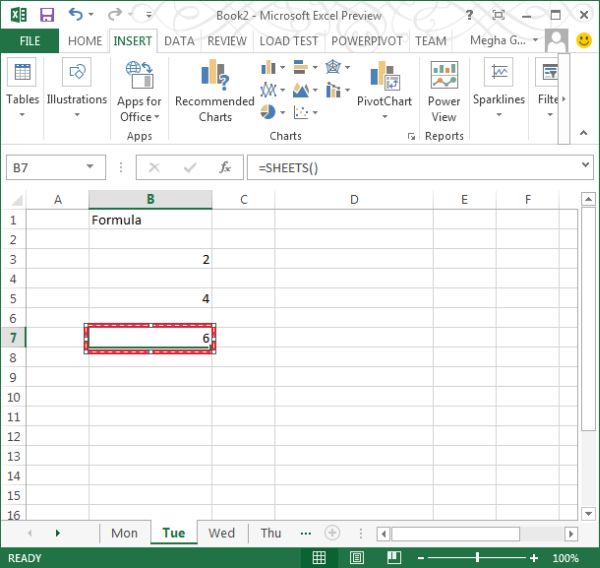Select the cell containing Formula

click(x=150, y=220)
